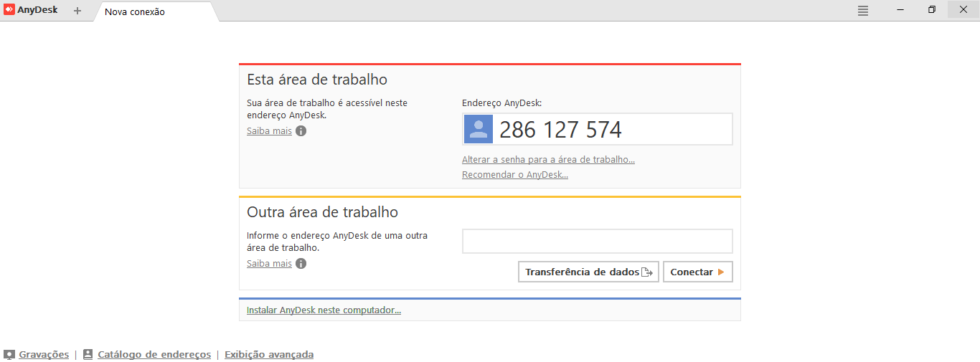Click Instalar AnyDesk neste computador link
Screen dimensions: 980x362
click(324, 310)
